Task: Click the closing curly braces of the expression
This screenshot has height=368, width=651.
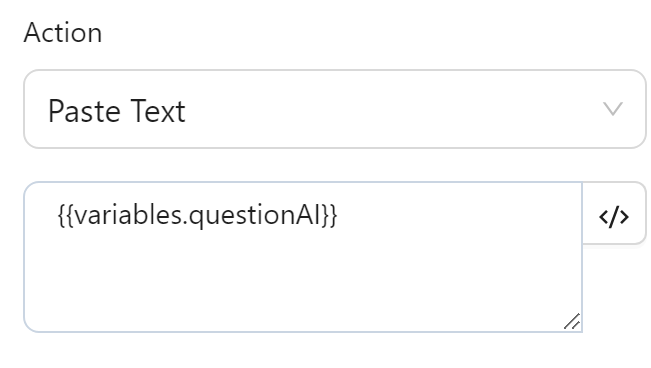Action: (x=329, y=216)
